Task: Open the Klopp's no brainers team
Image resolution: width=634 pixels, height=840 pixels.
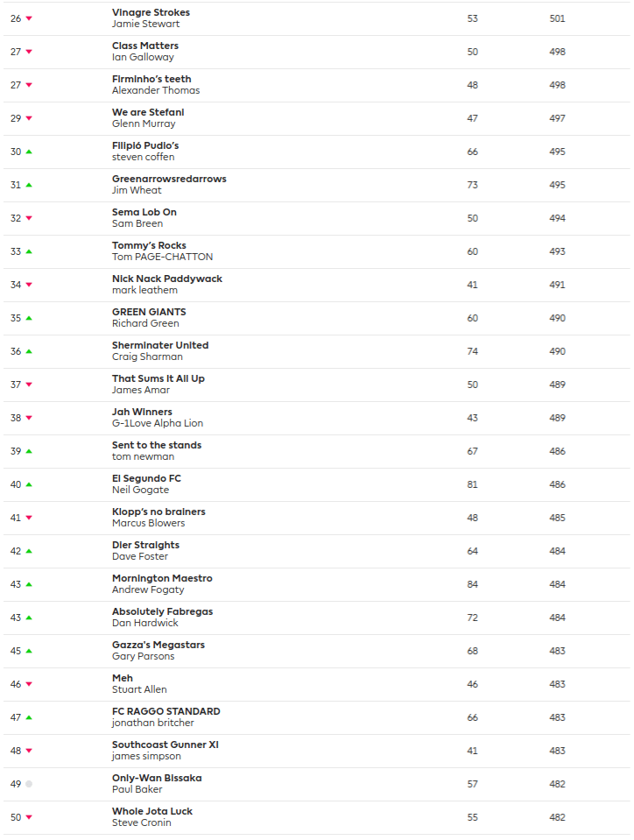Action: [x=158, y=512]
